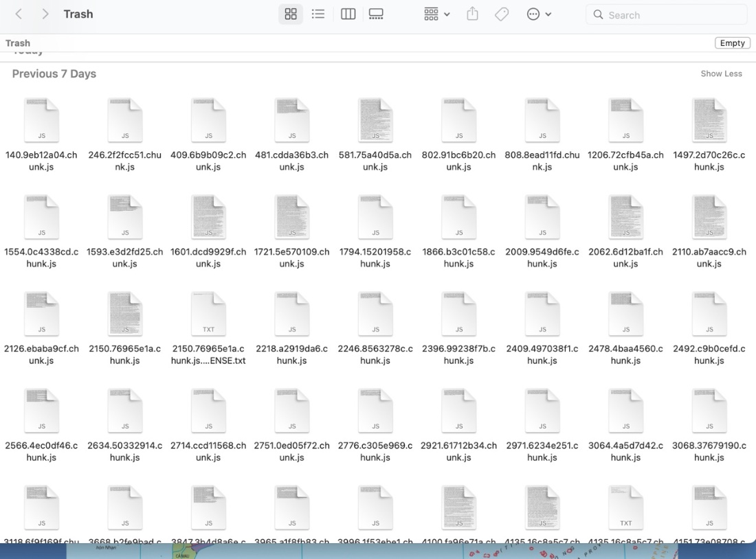Click the Tags icon in toolbar

click(x=502, y=14)
